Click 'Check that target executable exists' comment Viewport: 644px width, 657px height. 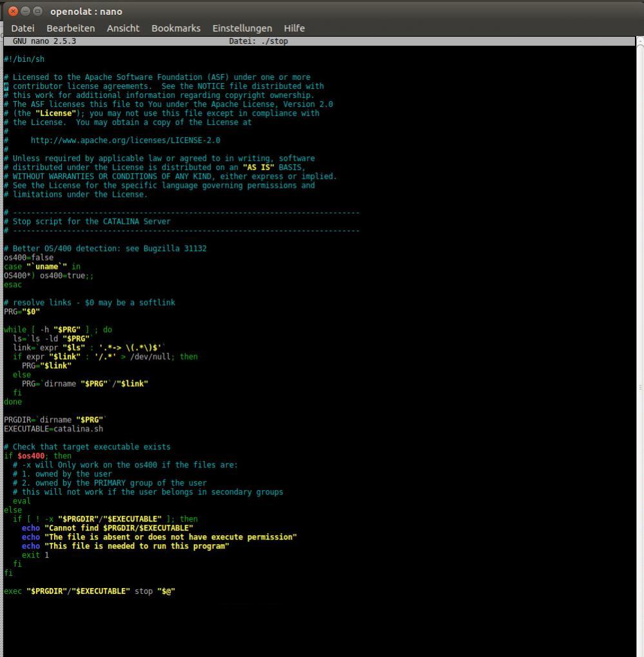(87, 447)
